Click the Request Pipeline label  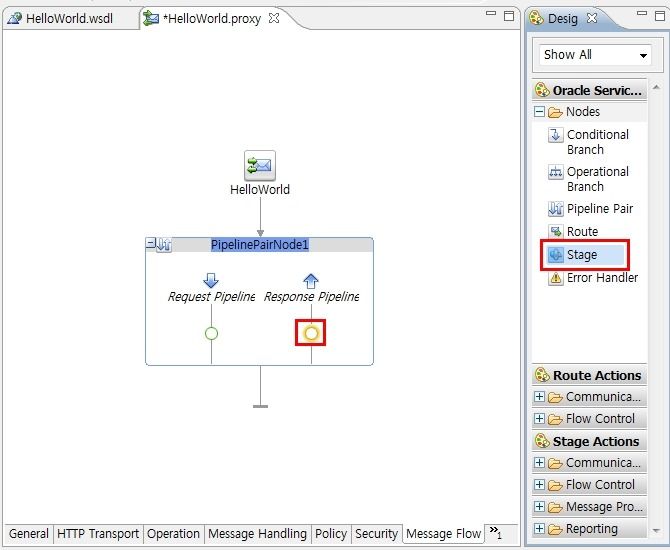tap(211, 296)
